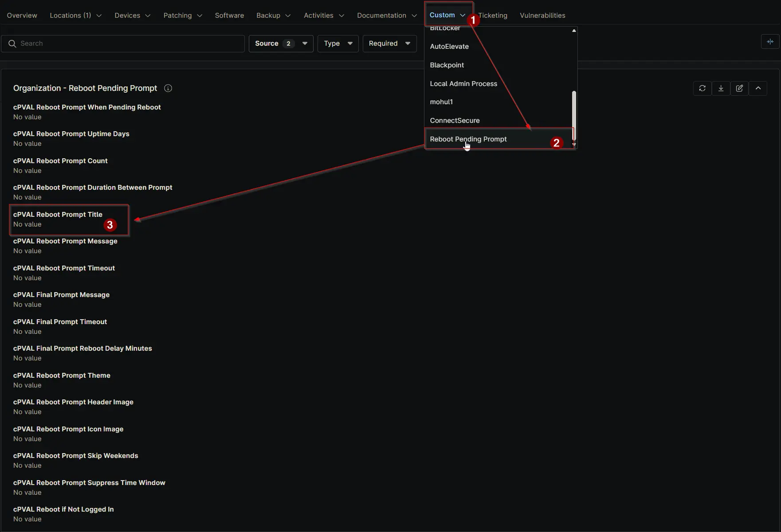The image size is (781, 532).
Task: Collapse the Reboot Pending Prompt section
Action: point(758,88)
